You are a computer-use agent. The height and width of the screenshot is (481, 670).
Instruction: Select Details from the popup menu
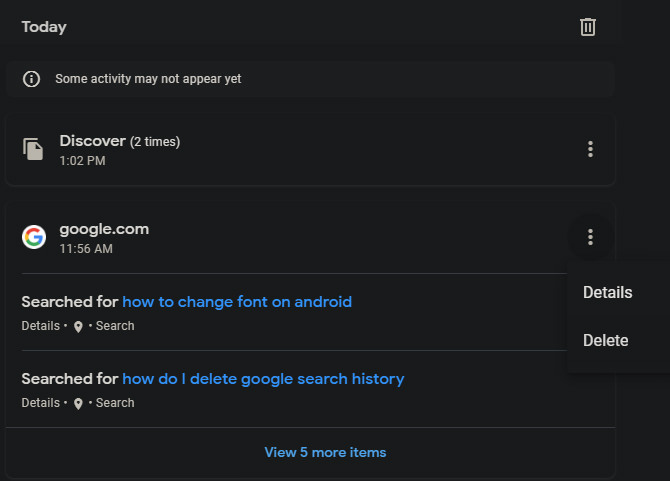coord(607,293)
